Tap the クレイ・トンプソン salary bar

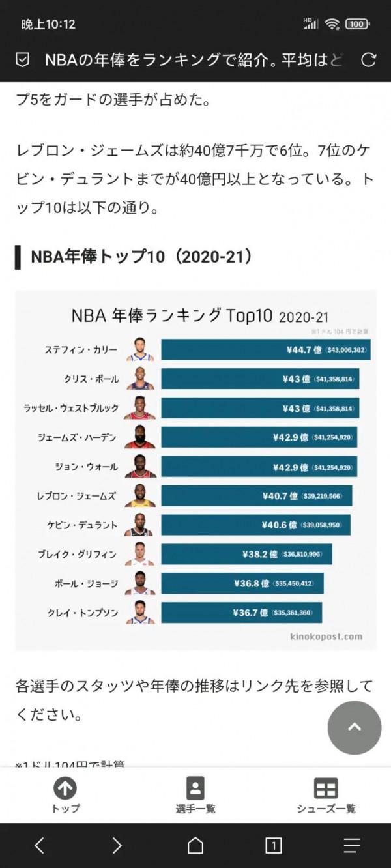click(241, 613)
